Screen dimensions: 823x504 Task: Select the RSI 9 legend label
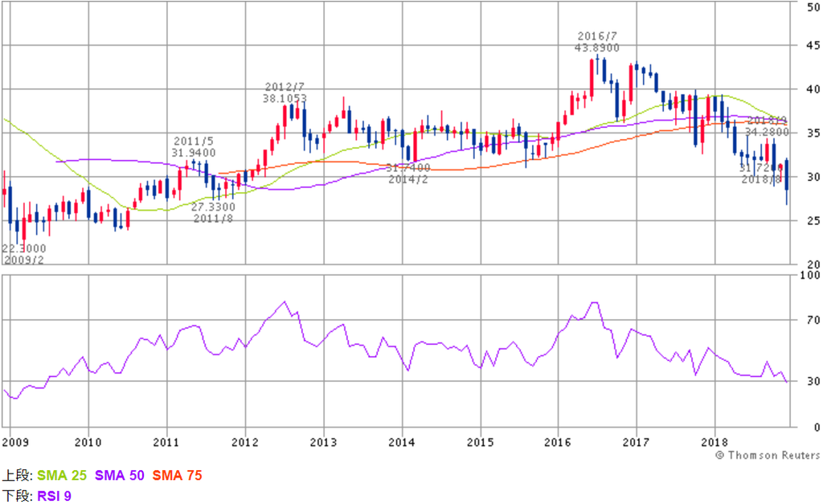coord(54,496)
